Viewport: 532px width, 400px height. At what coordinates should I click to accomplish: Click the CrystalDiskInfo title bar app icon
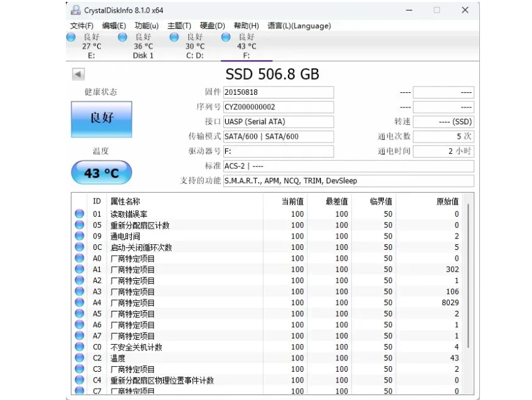pos(76,10)
